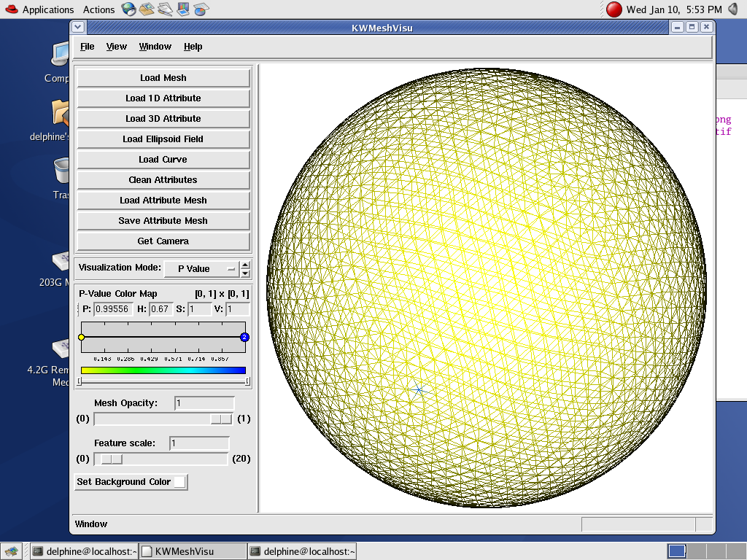
Task: Launch the spreadsheet chart icon in top panel
Action: pyautogui.click(x=201, y=9)
